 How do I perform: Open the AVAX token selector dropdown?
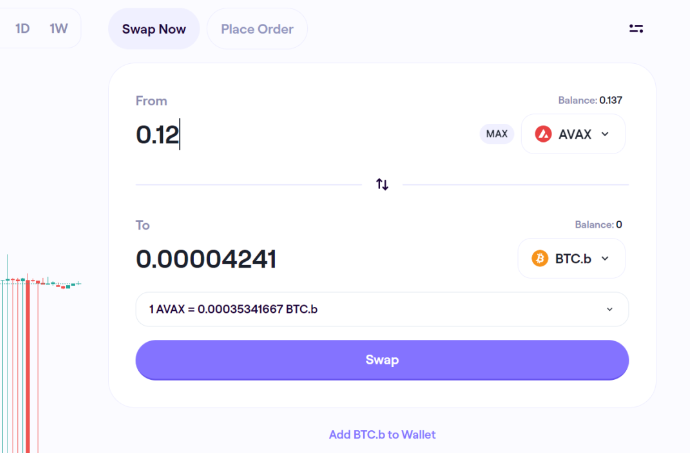[573, 134]
